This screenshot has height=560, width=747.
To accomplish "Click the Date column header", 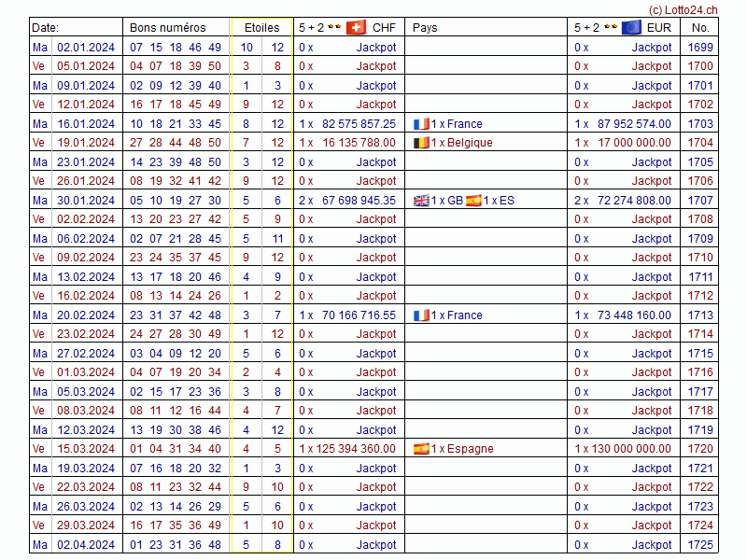I will click(x=46, y=27).
